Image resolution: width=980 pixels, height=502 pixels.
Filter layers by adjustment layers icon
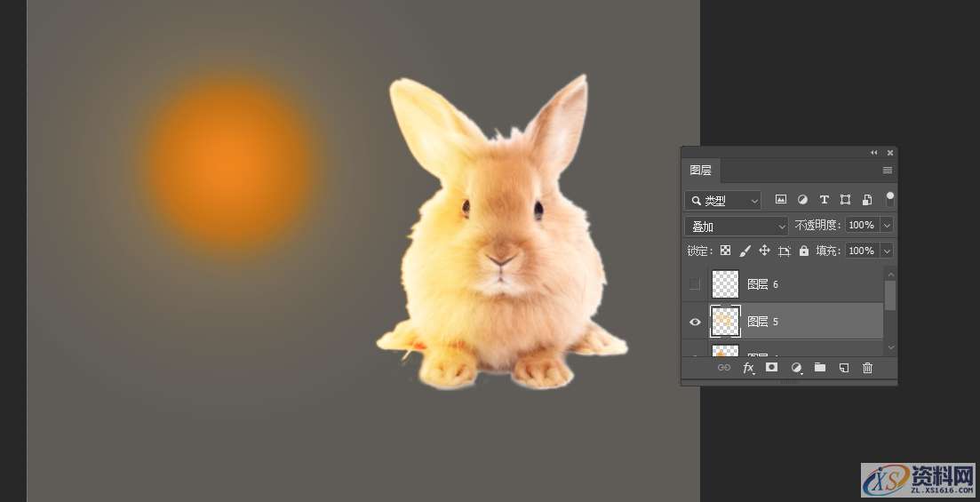(802, 199)
